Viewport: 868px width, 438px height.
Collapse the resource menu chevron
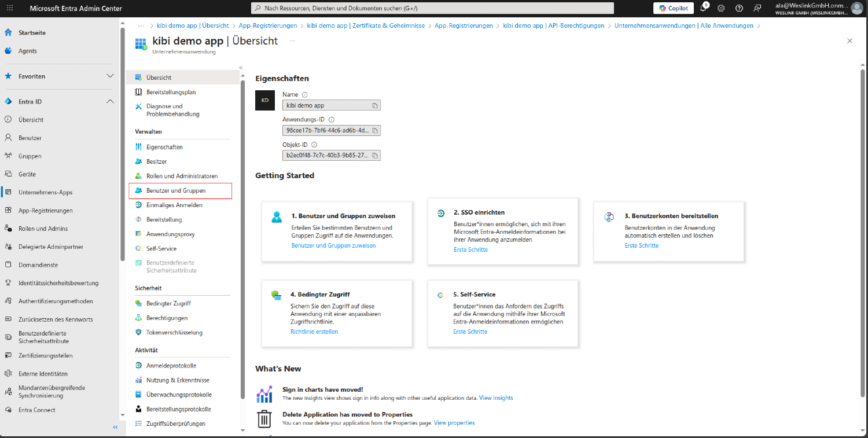point(241,68)
